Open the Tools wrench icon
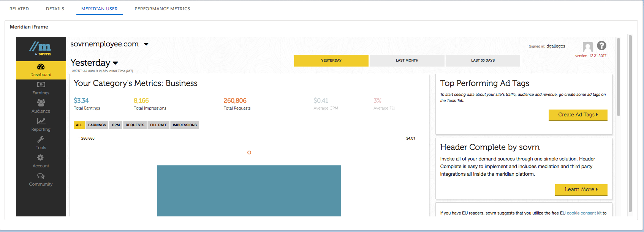Viewport: 644px width, 232px height. [41, 139]
